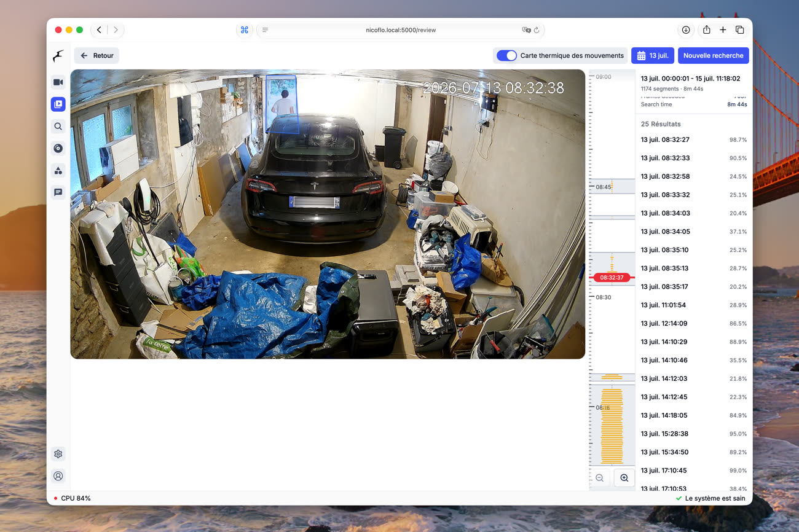799x532 pixels.
Task: Select result 13 juil. 08:32:58
Action: [693, 176]
